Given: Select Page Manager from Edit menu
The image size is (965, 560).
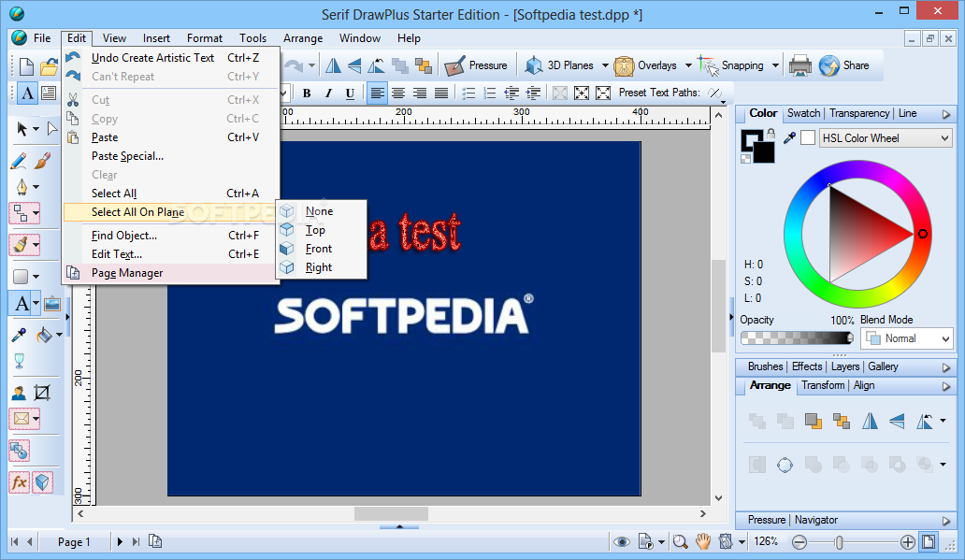Looking at the screenshot, I should point(171,273).
